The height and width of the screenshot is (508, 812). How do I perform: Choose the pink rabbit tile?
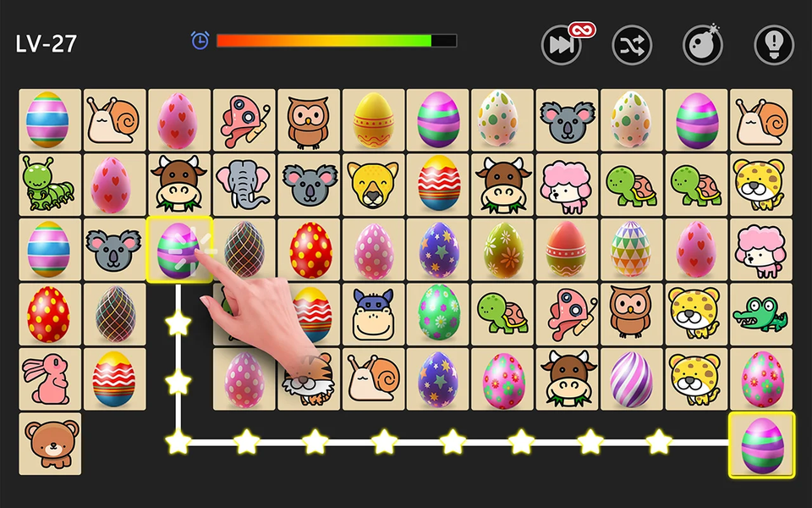click(x=50, y=379)
